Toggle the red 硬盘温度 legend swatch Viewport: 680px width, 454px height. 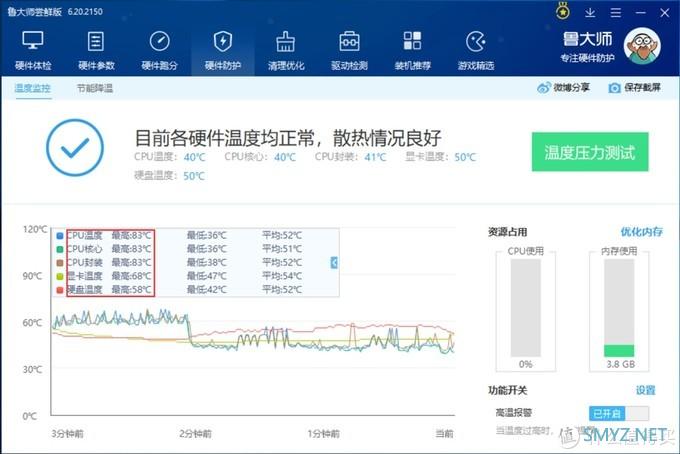[x=60, y=290]
